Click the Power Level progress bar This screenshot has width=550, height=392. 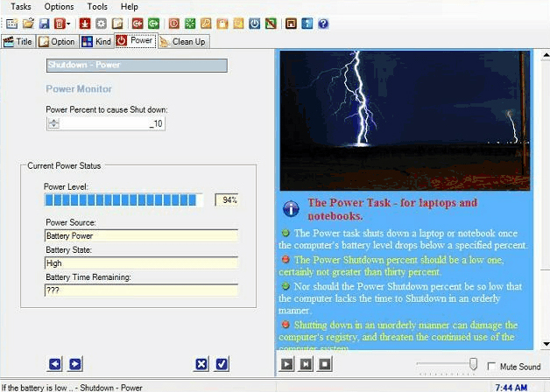123,200
